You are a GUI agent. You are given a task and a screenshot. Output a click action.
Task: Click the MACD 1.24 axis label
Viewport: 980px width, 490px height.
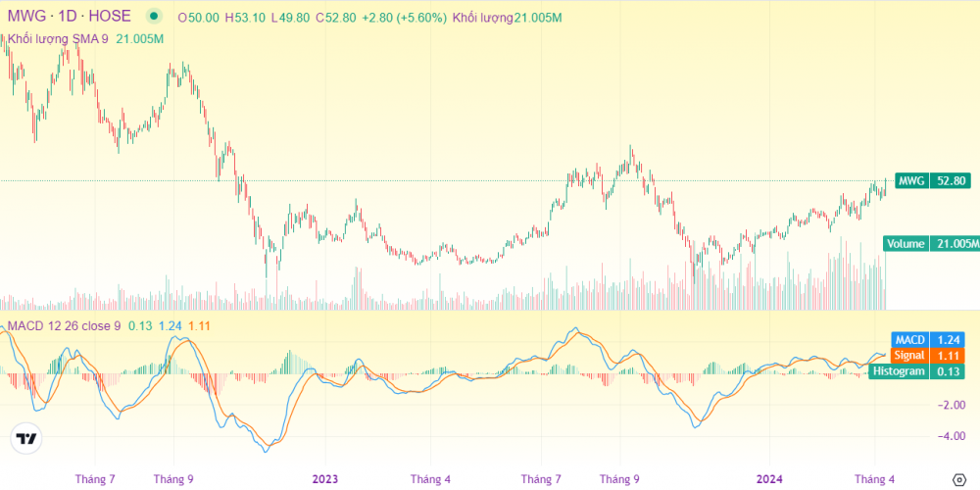click(x=929, y=340)
